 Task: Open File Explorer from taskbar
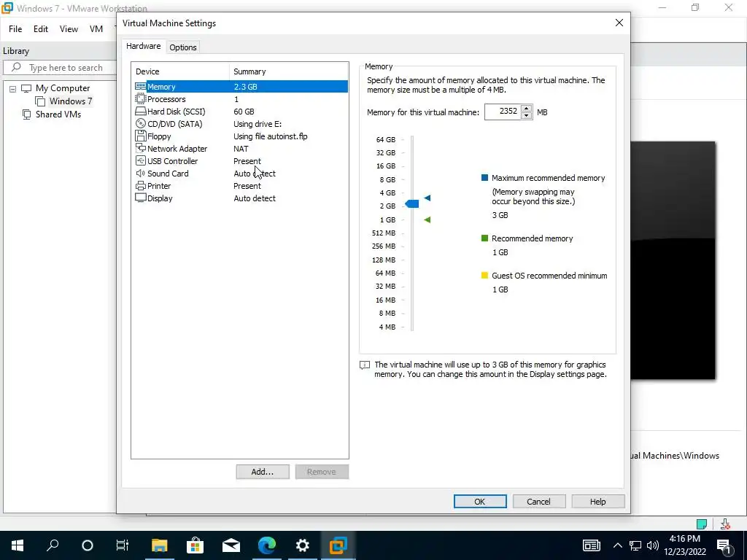click(x=160, y=545)
